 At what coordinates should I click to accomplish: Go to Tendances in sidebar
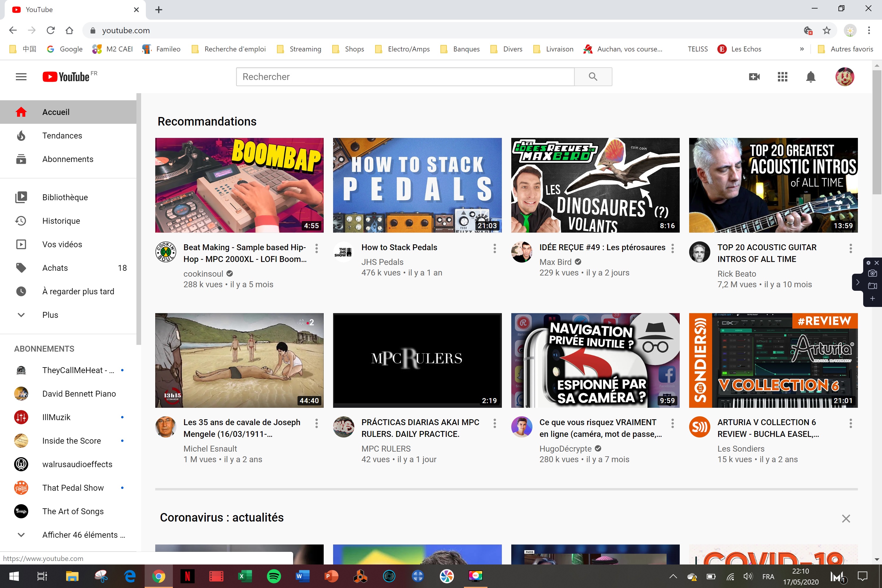click(62, 136)
